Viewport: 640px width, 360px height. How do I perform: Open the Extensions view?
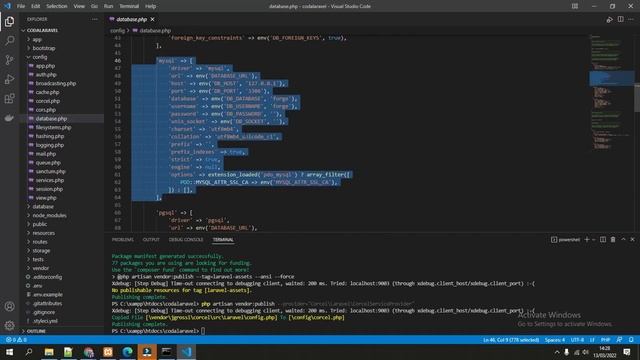pos(9,98)
